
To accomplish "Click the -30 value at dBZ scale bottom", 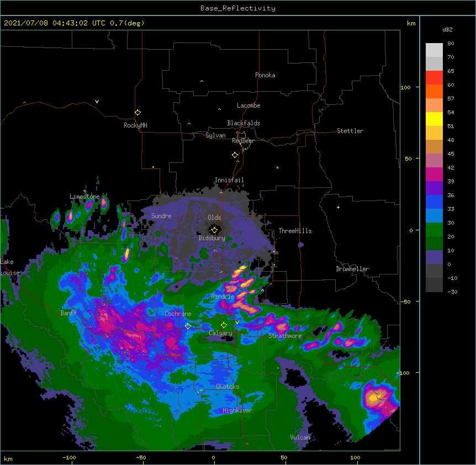I will tap(452, 292).
